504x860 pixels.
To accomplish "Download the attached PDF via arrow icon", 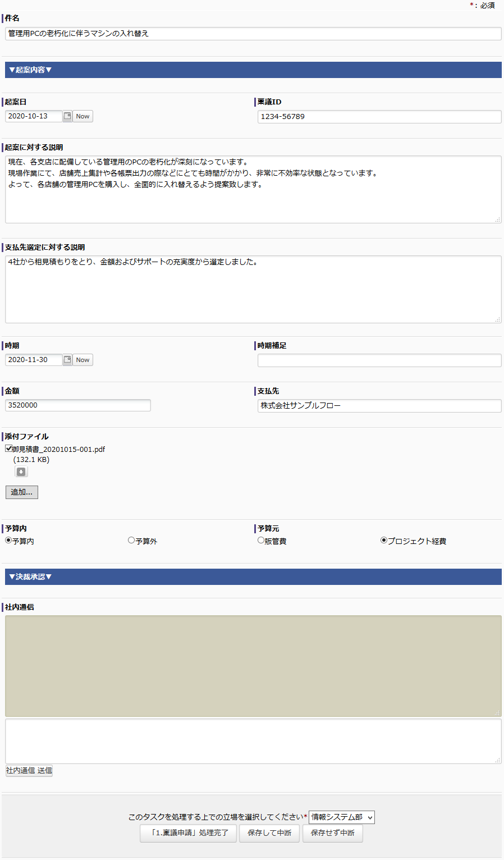I will click(x=21, y=472).
